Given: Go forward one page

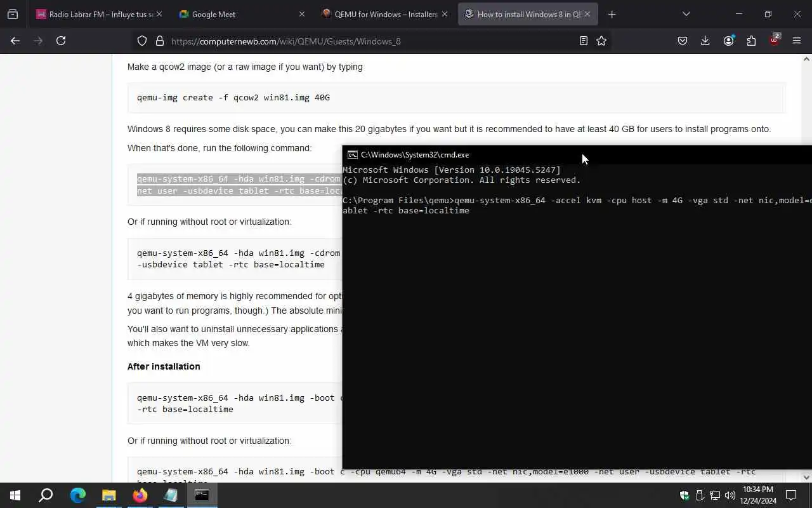Looking at the screenshot, I should click(x=38, y=41).
